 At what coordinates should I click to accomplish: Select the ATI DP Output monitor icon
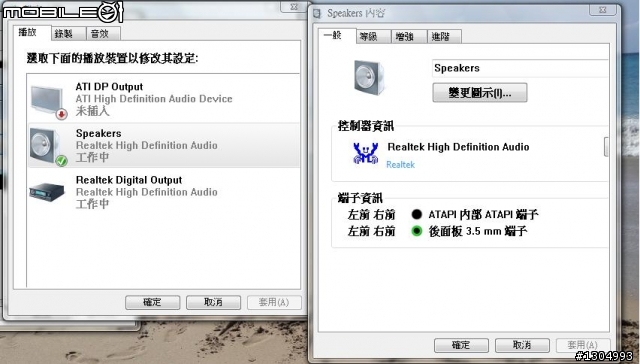pyautogui.click(x=49, y=102)
